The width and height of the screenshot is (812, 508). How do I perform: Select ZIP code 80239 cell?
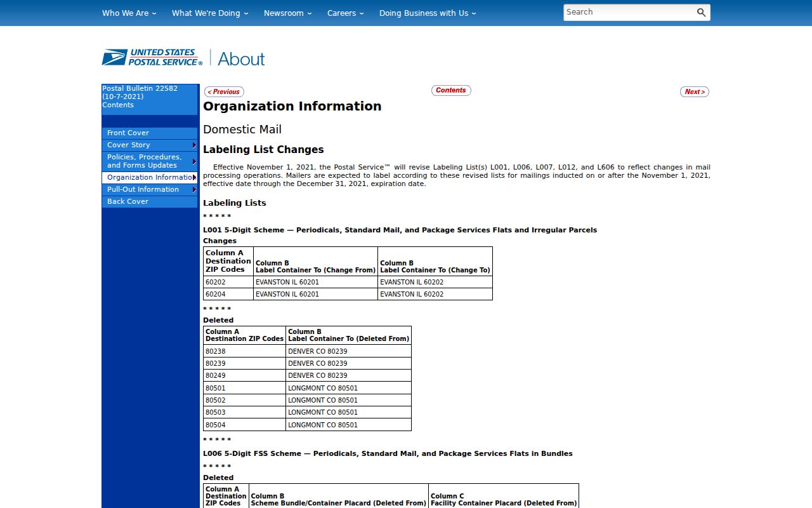244,363
